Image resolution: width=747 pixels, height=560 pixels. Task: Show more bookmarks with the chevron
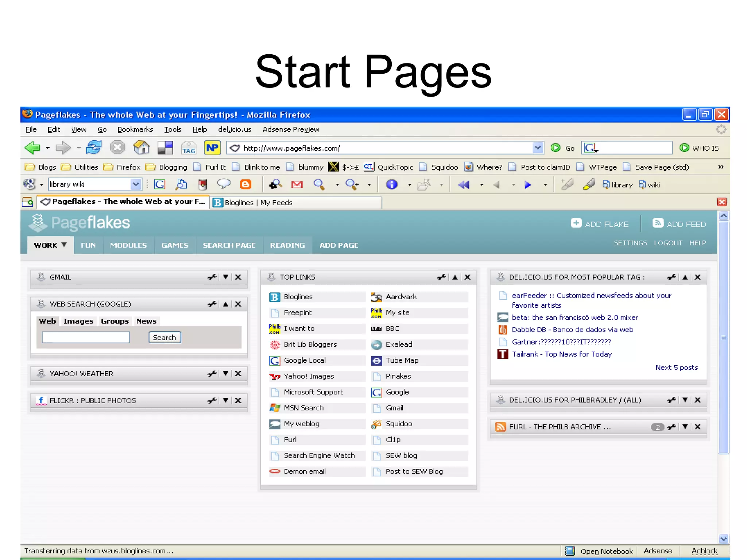tap(721, 167)
